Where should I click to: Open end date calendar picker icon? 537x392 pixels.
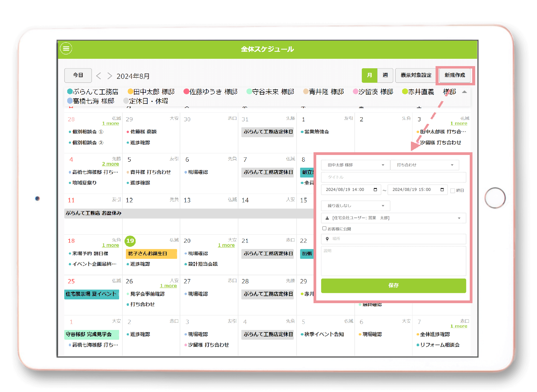pos(442,190)
